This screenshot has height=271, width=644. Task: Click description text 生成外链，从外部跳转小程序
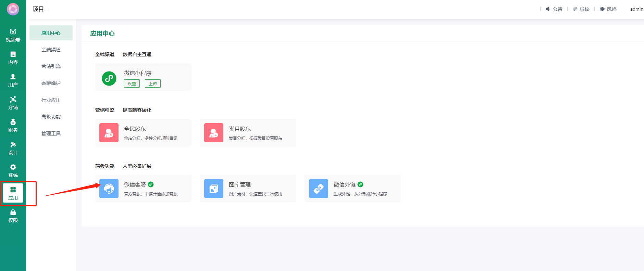tap(360, 194)
